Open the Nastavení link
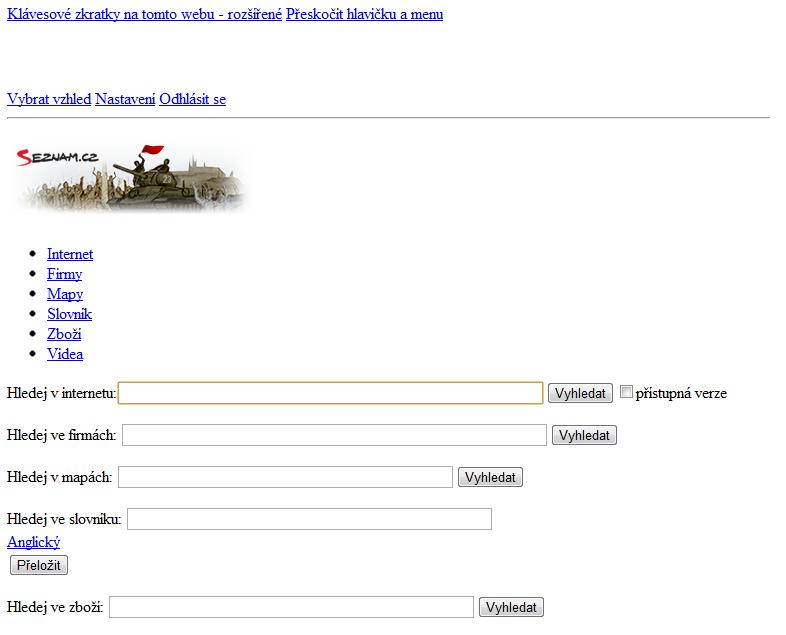Image resolution: width=786 pixels, height=635 pixels. [x=125, y=99]
